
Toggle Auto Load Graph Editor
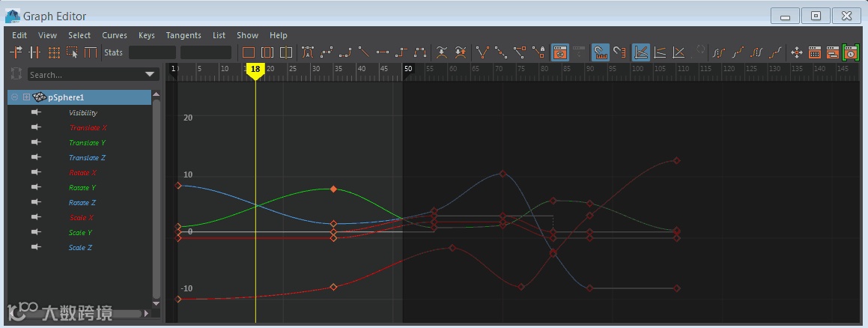[560, 52]
